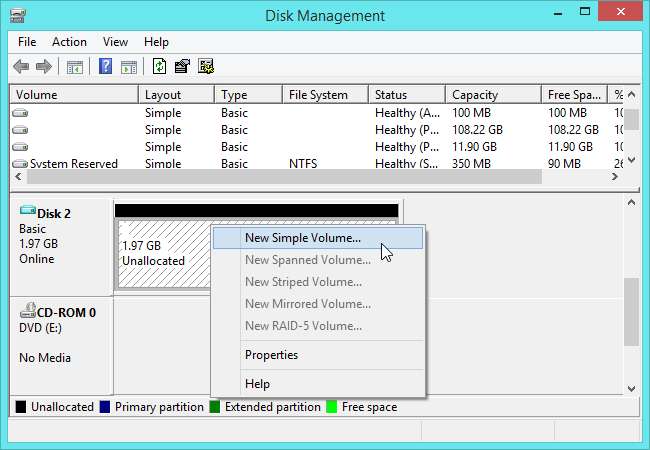Screen dimensions: 650x450
Task: Click volume list scroll left arrow
Action: [18, 177]
